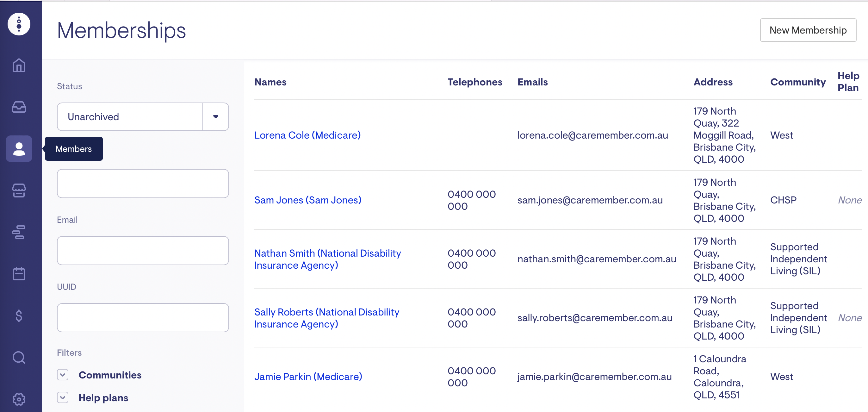This screenshot has height=412, width=868.
Task: Open the storefront icon in sidebar
Action: [x=19, y=190]
